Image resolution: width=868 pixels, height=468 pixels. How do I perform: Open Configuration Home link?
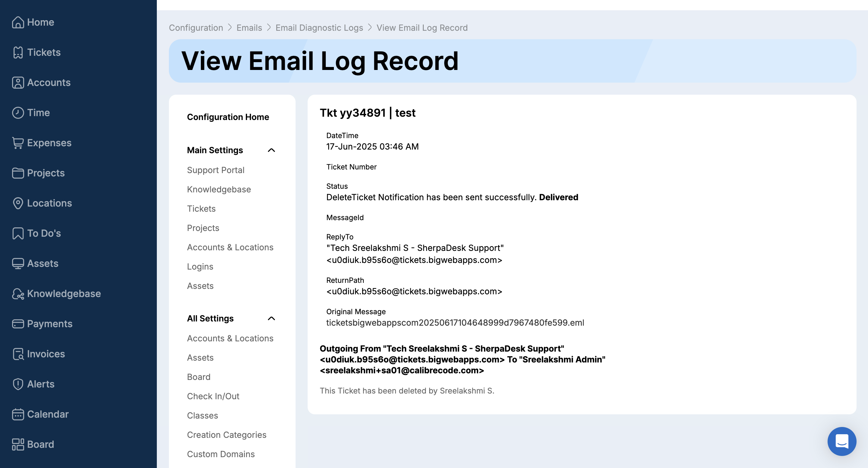tap(228, 117)
